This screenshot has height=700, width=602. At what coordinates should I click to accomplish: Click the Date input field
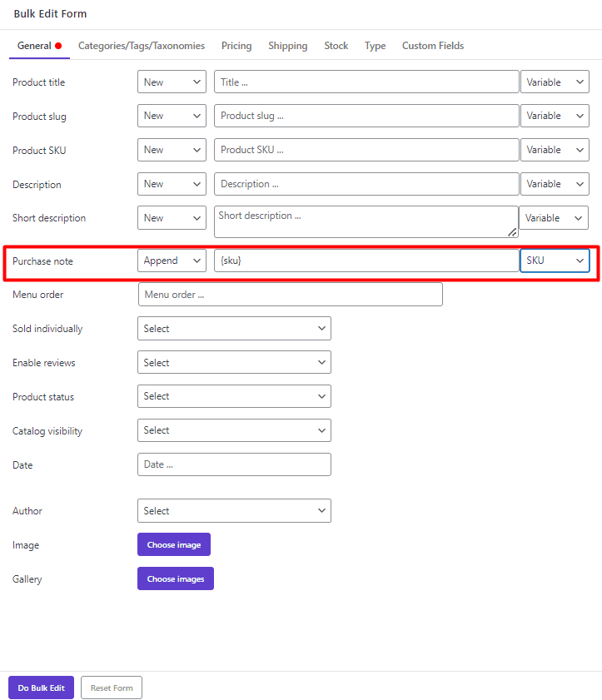click(x=234, y=464)
